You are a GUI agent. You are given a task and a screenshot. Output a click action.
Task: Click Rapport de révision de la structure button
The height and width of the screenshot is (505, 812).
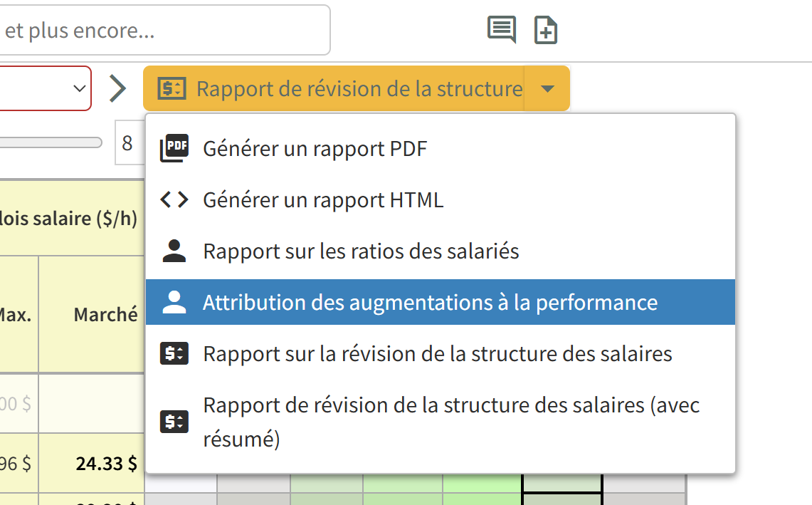point(334,88)
